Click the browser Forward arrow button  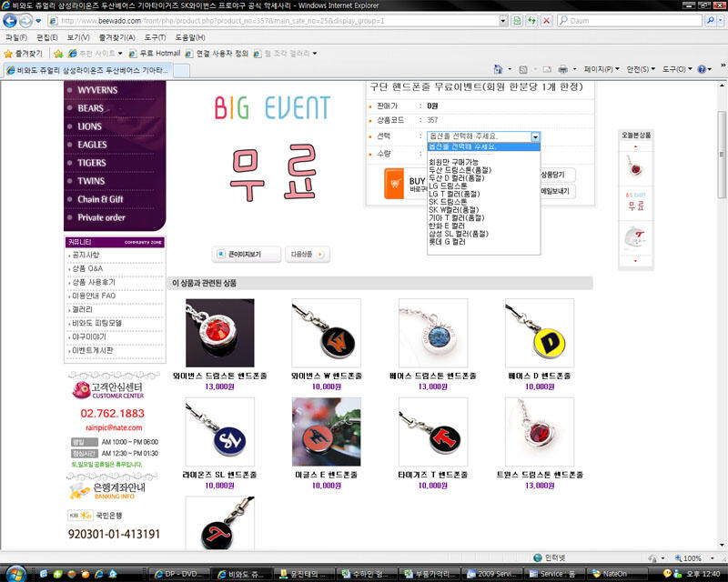[26, 21]
